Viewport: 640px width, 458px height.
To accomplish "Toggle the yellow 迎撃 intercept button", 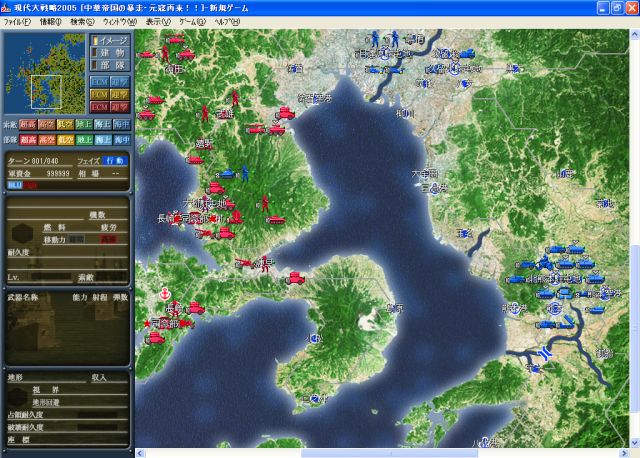I will [120, 94].
